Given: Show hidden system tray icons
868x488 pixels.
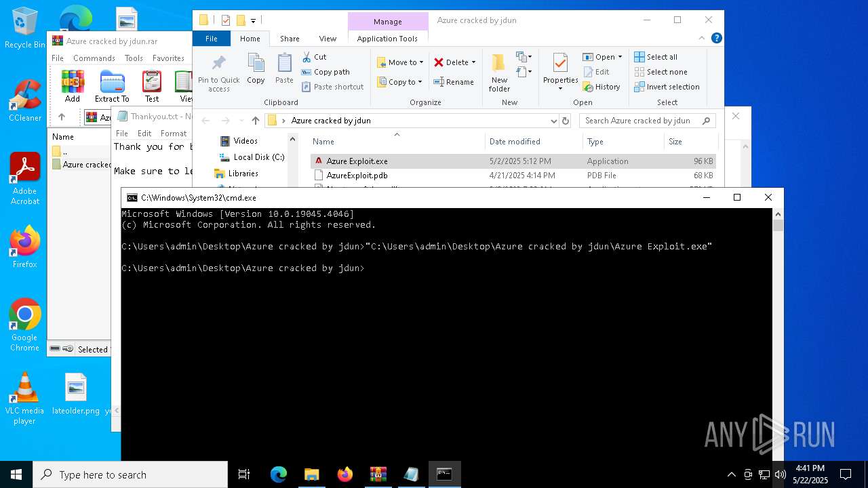Looking at the screenshot, I should [x=731, y=474].
